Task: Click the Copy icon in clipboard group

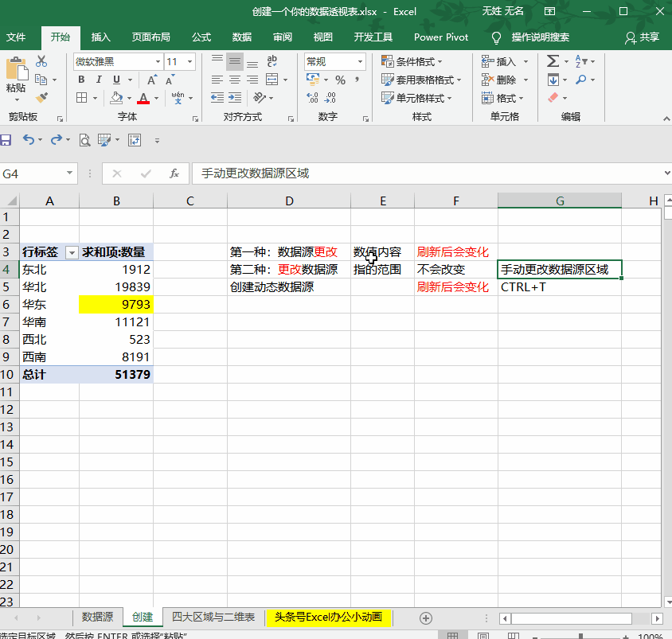Action: click(x=41, y=80)
